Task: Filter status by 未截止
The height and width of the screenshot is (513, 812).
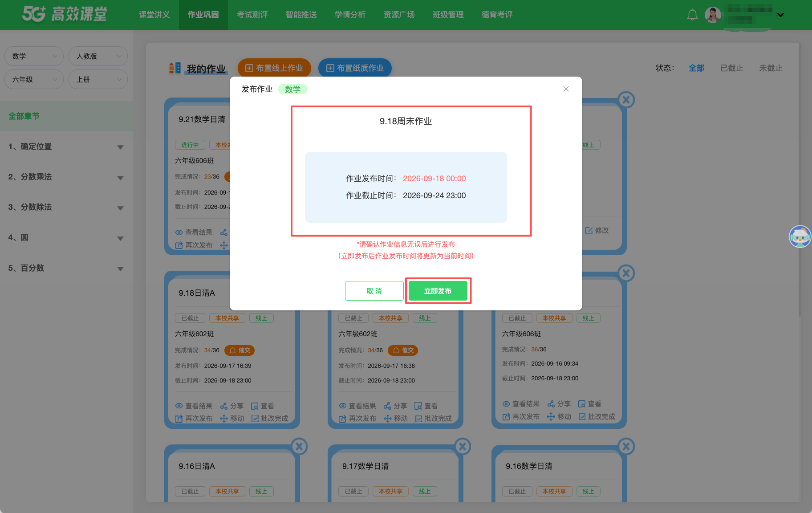Action: coord(771,68)
